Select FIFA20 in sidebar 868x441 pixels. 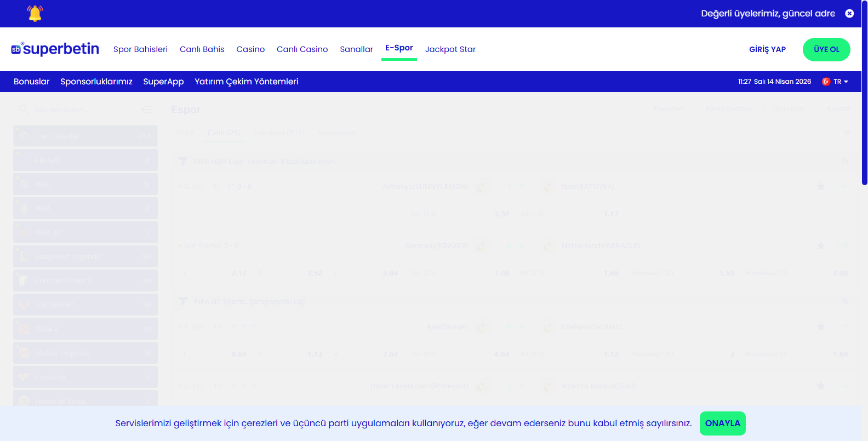point(85,160)
